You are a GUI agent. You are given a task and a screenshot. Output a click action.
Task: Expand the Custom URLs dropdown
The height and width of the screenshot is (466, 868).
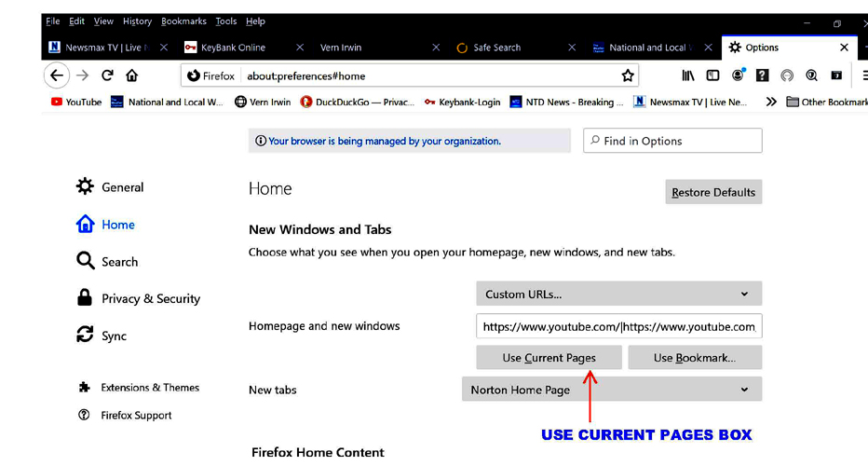(618, 294)
